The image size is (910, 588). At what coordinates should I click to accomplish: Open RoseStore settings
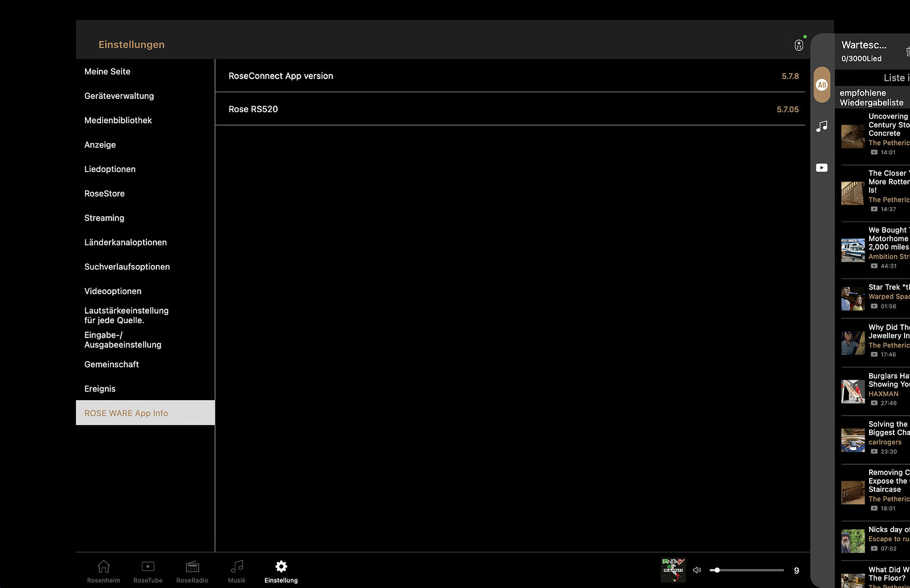pyautogui.click(x=145, y=193)
